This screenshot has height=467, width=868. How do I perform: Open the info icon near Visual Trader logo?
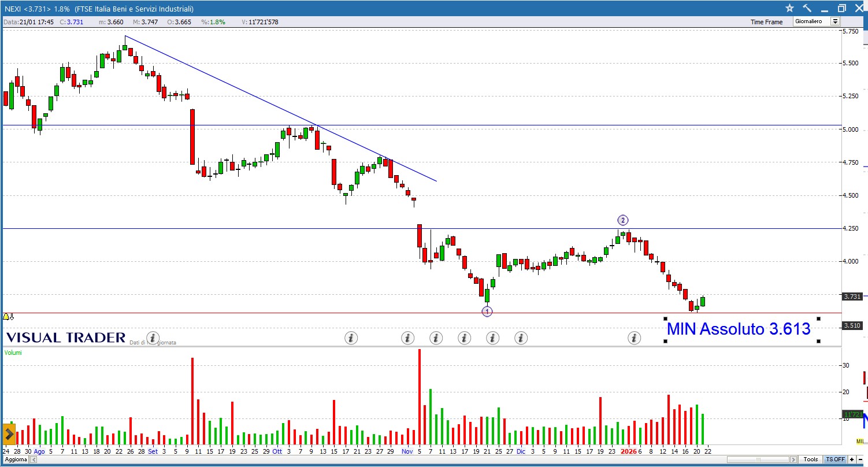point(153,338)
